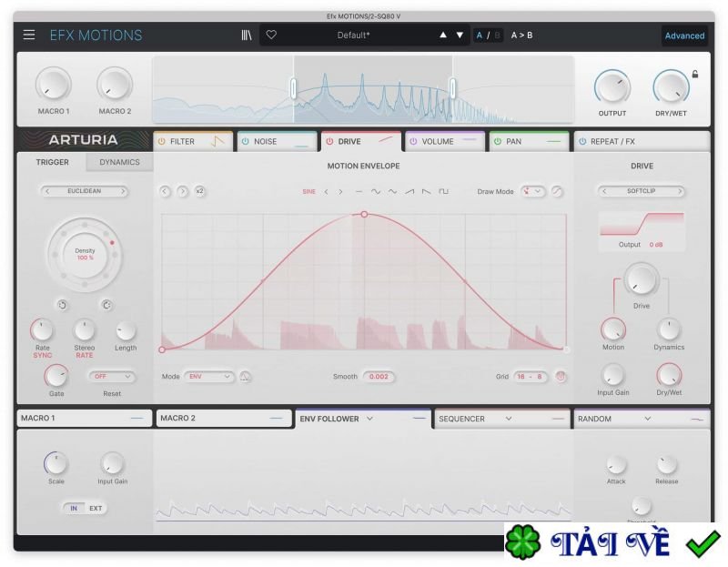Viewport: 728px width, 567px height.
Task: Click the x2 envelope repeat icon
Action: 200,192
